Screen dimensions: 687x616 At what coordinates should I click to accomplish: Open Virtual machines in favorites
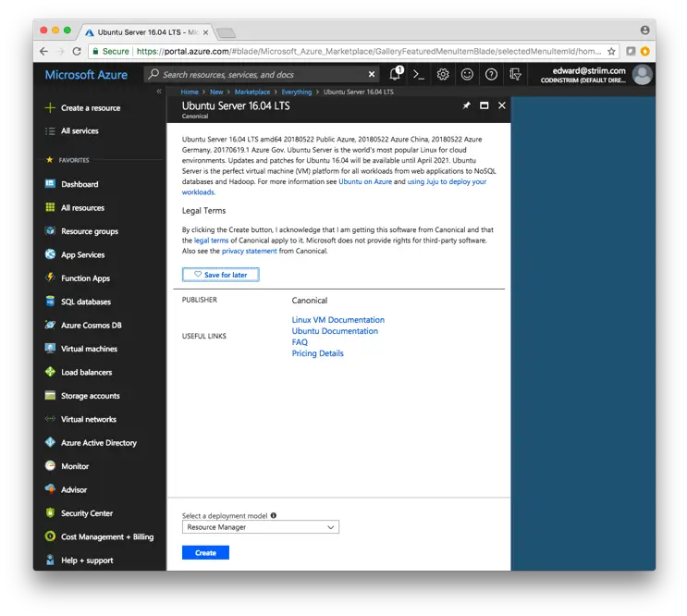pos(89,349)
